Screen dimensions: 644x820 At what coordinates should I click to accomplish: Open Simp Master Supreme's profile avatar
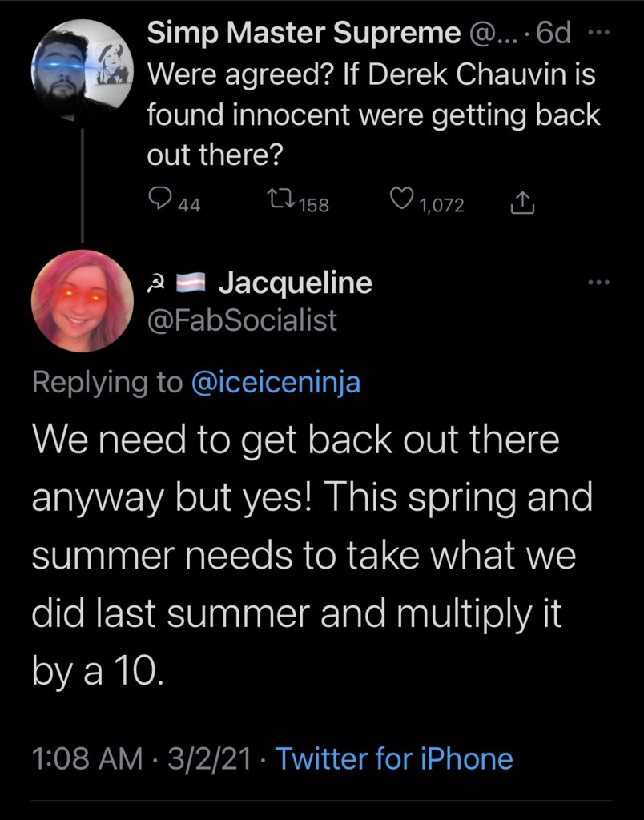tap(83, 70)
